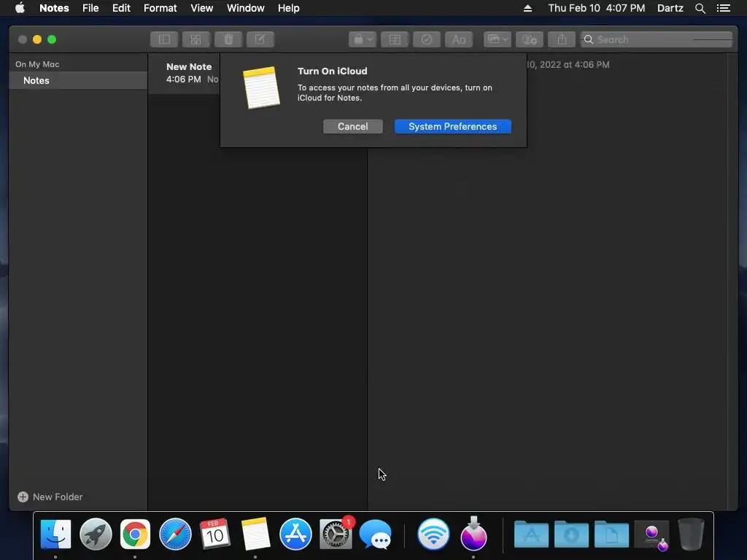
Task: Open the Format menu
Action: click(x=160, y=8)
